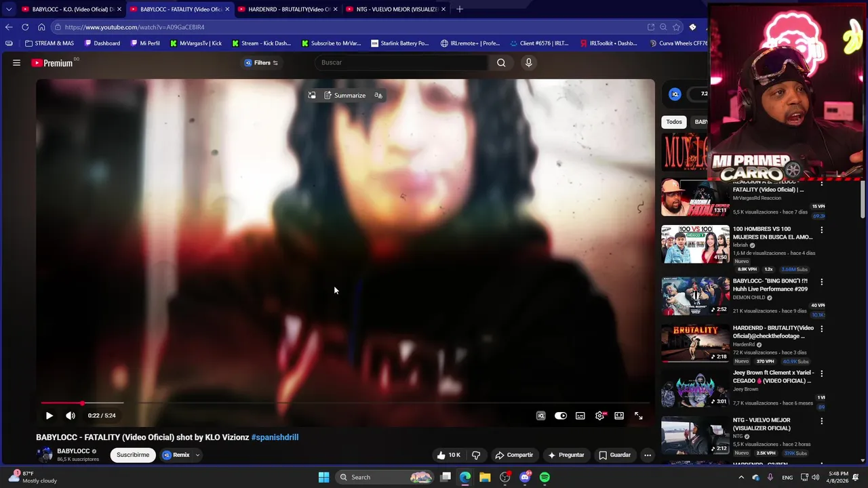This screenshot has height=488, width=868.
Task: Open BABYLOCC channel avatar
Action: (45, 455)
